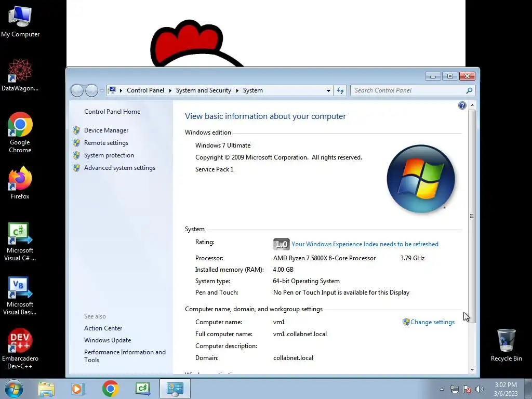532x399 pixels.
Task: Click the 'vm1.collabnet.local' full computer name
Action: click(x=300, y=334)
